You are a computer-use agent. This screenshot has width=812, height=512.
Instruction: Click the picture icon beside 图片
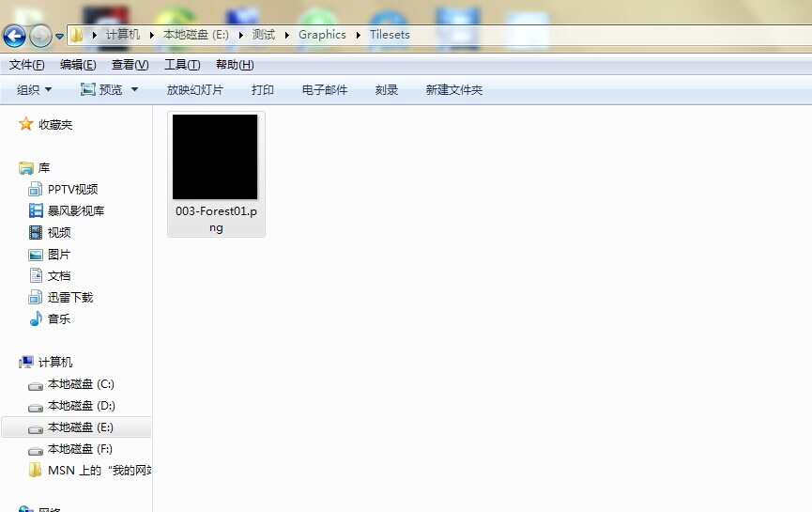coord(36,255)
